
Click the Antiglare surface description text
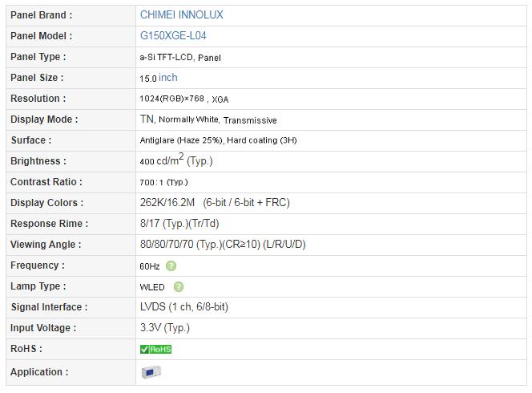(x=218, y=140)
